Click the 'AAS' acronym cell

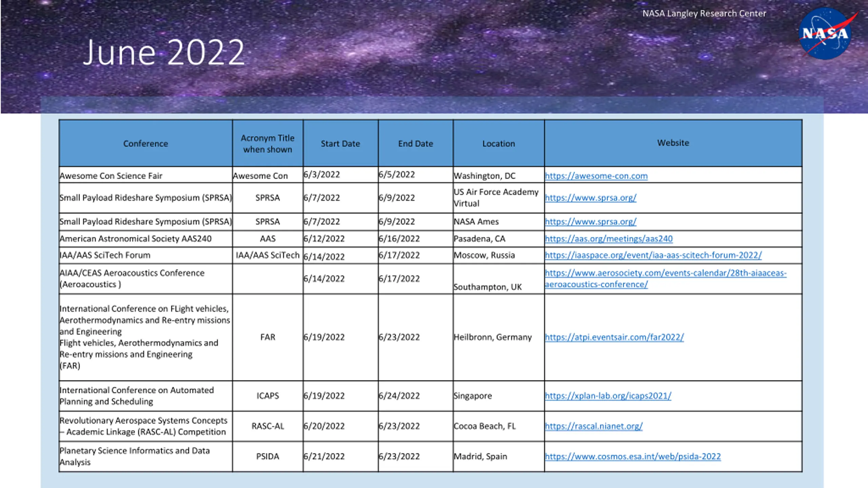268,239
